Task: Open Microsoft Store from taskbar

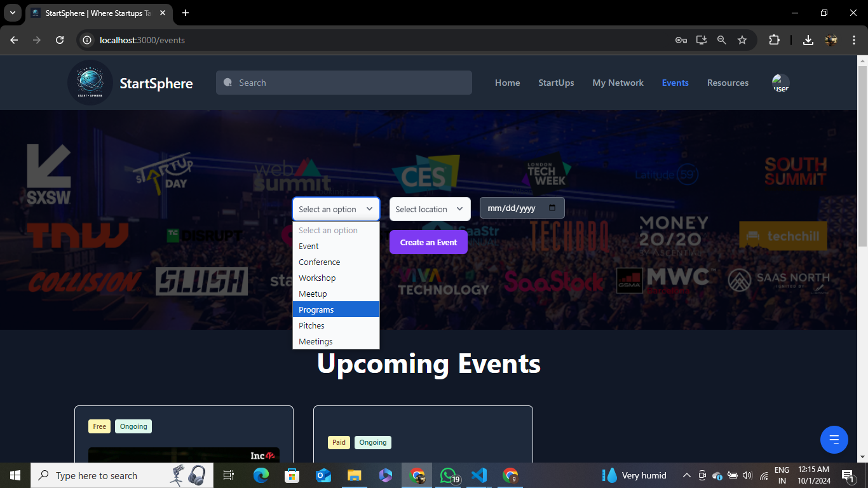Action: pos(292,475)
